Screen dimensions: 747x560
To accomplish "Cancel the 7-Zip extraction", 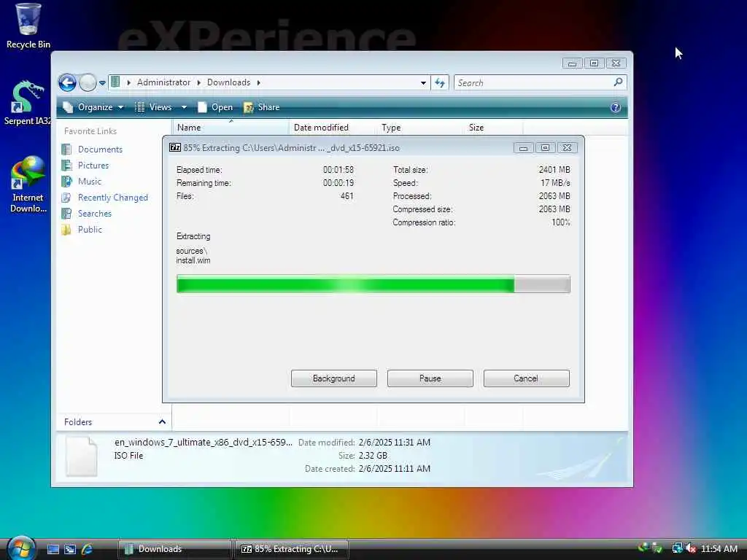I will coord(526,378).
